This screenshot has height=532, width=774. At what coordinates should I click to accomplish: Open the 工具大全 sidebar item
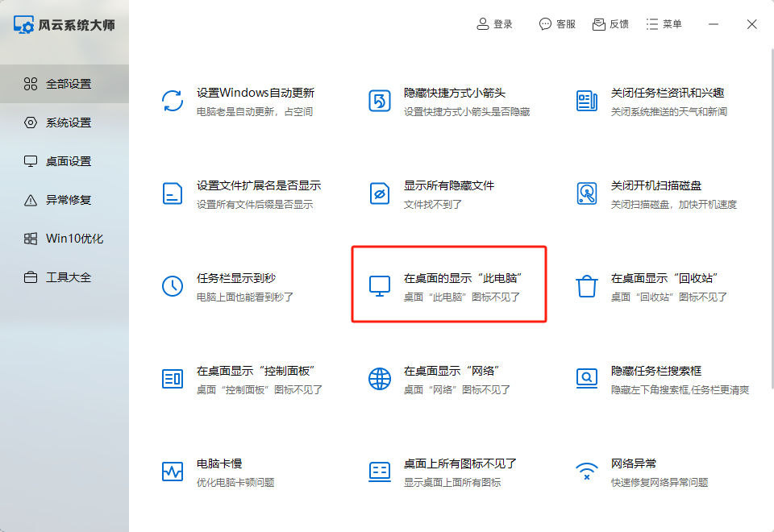coord(64,277)
